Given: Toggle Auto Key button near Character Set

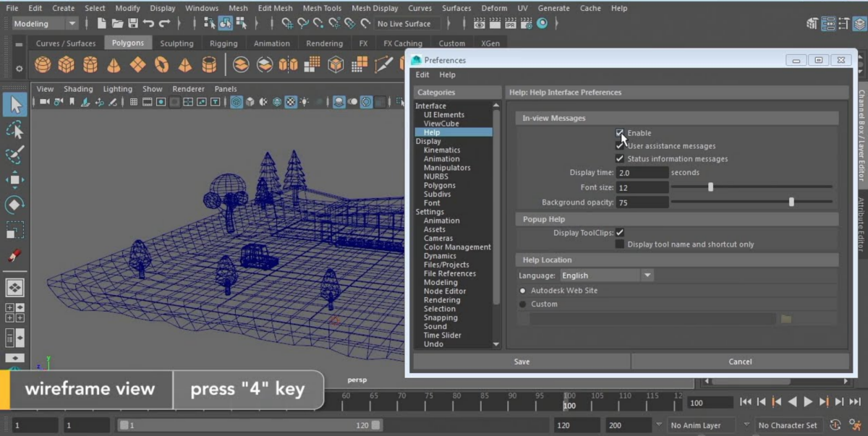Looking at the screenshot, I should [x=835, y=425].
